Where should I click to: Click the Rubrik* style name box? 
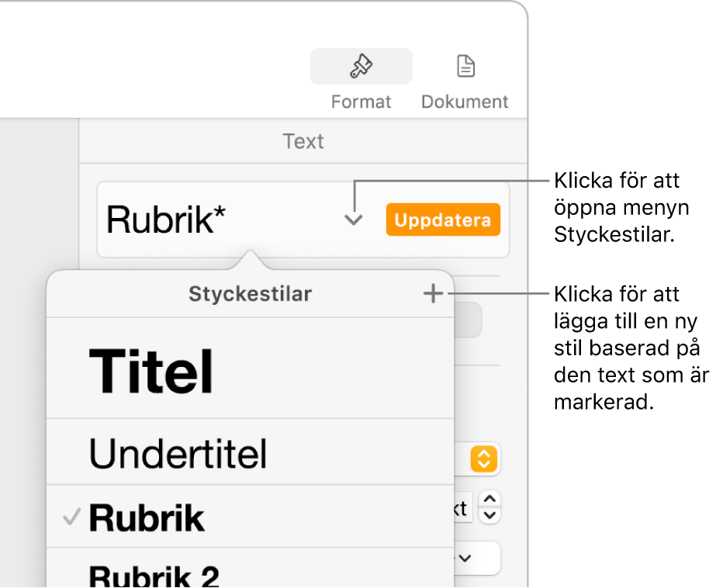pyautogui.click(x=217, y=220)
